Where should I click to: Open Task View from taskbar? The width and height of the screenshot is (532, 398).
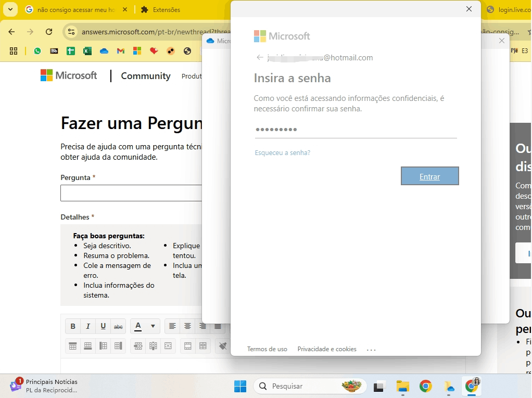pos(378,387)
